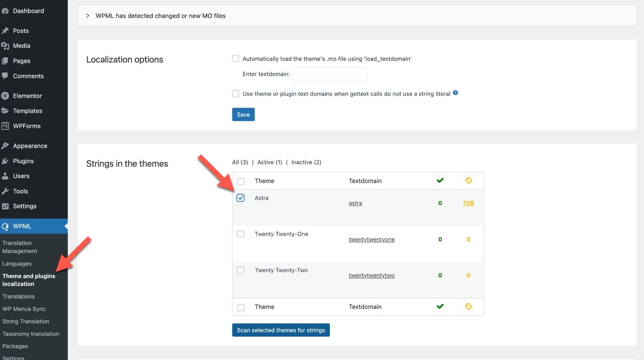The image size is (644, 360).
Task: Check the Twenty Twenty-Two theme checkbox
Action: point(240,270)
